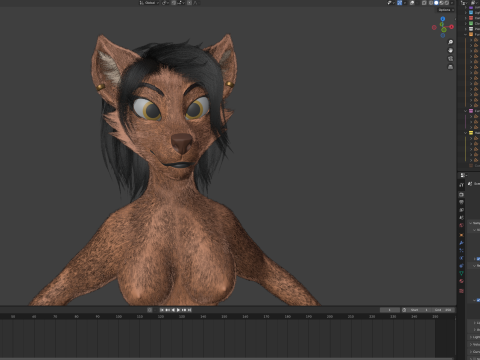Switch to wireframe viewport shading

pos(431,3)
